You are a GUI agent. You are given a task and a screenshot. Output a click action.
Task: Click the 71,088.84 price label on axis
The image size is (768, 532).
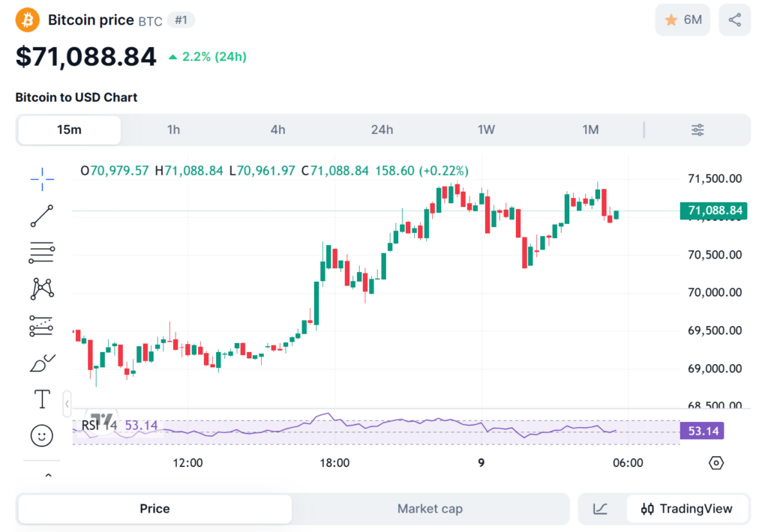click(x=713, y=211)
